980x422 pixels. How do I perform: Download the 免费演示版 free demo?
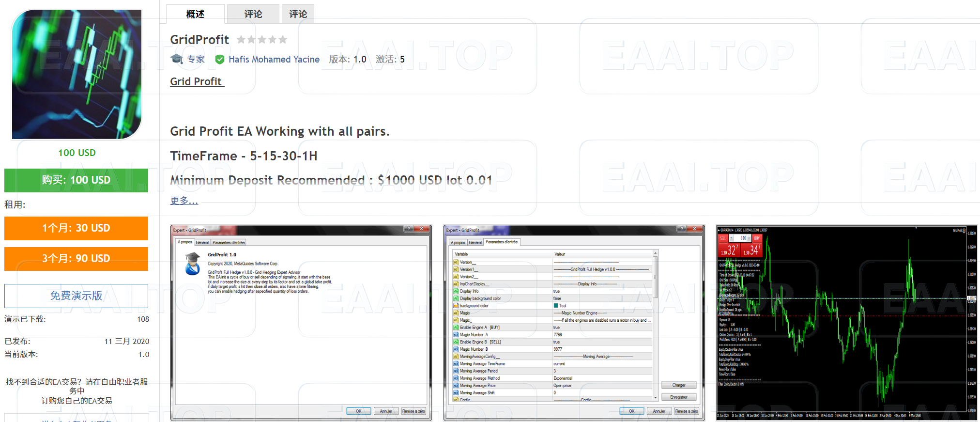(76, 296)
